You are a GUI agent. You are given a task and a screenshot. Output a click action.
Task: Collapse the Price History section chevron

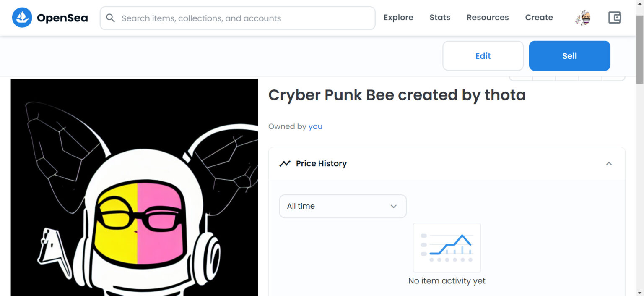pyautogui.click(x=609, y=164)
